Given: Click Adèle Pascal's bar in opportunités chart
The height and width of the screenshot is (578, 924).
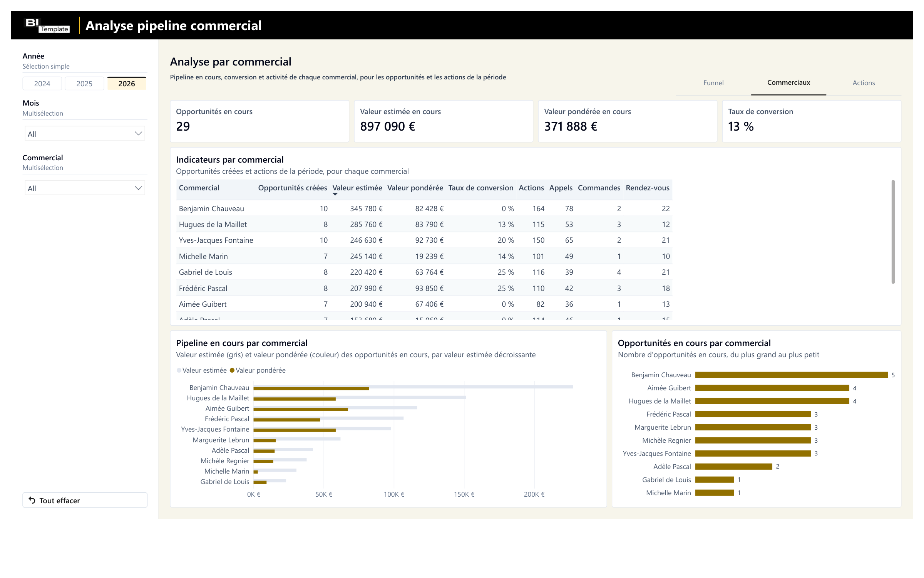Looking at the screenshot, I should [734, 467].
